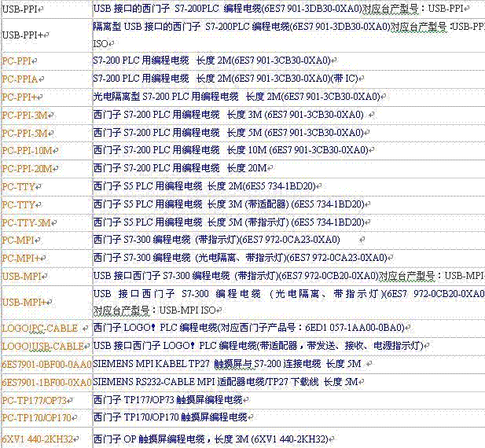Open the PC-MPI product link
The width and height of the screenshot is (485, 448).
[x=19, y=240]
